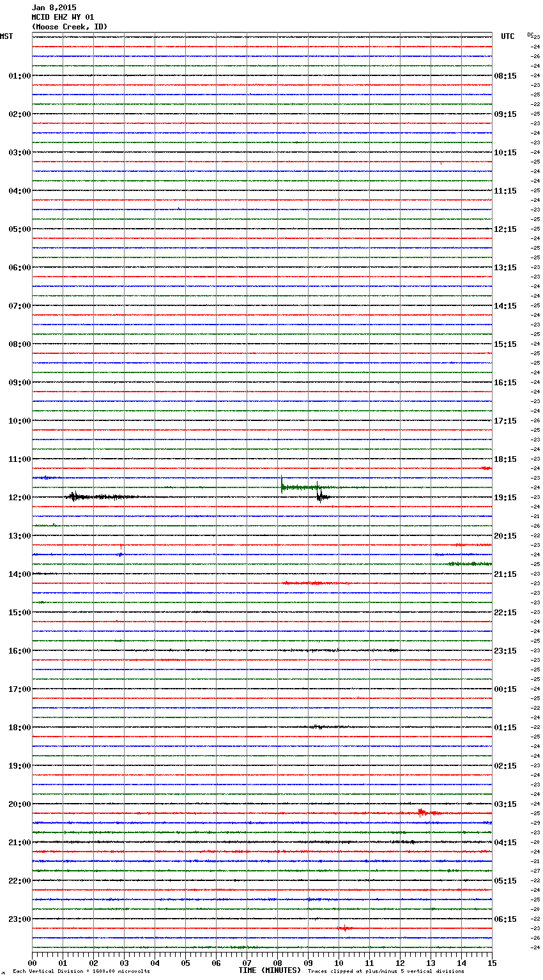Viewport: 543px width, 980px height.
Task: Click the UTC row label "15:15"
Action: [505, 344]
